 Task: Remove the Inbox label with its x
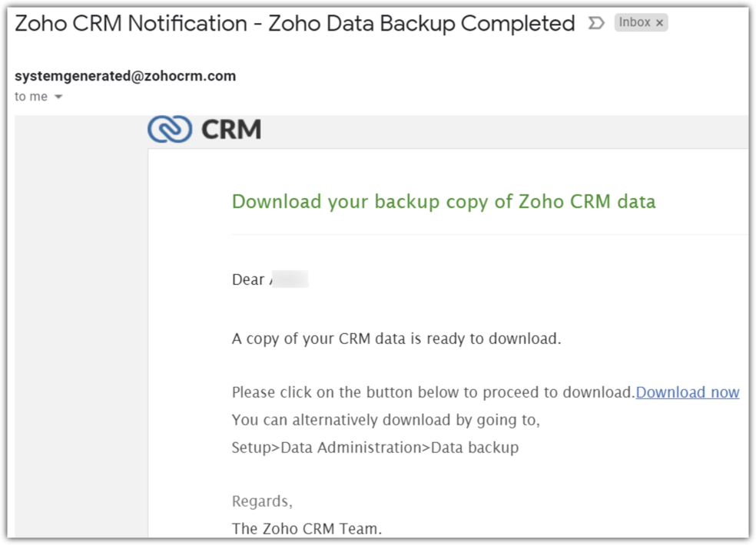[x=659, y=23]
